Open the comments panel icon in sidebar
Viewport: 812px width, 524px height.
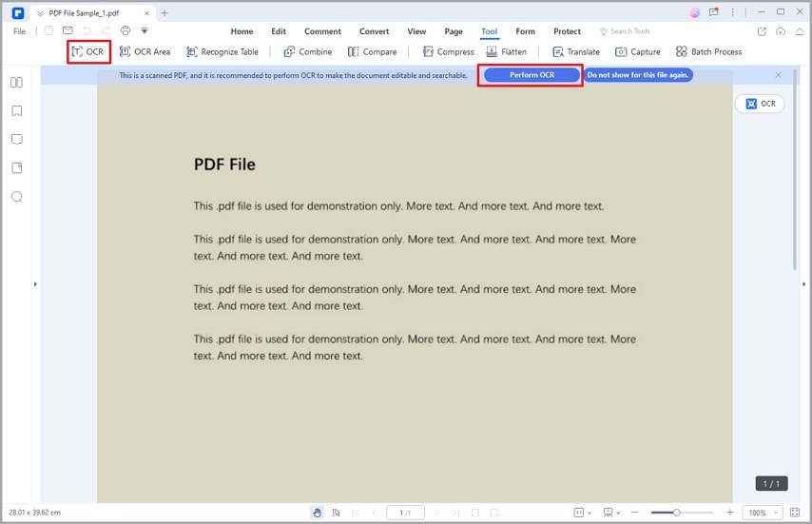point(16,139)
